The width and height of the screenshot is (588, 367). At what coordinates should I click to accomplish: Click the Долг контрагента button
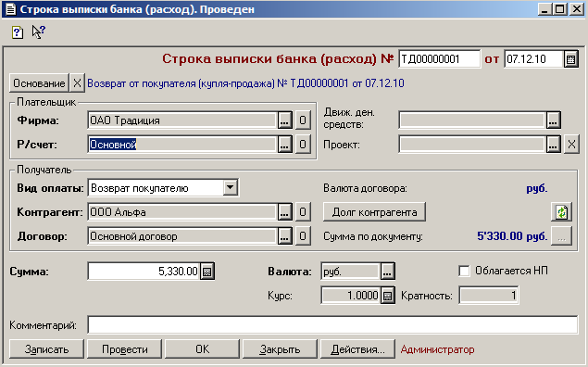(374, 212)
